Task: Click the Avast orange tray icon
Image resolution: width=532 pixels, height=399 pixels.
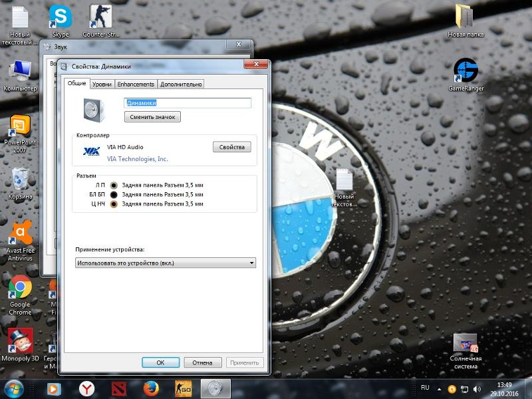Action: [452, 389]
